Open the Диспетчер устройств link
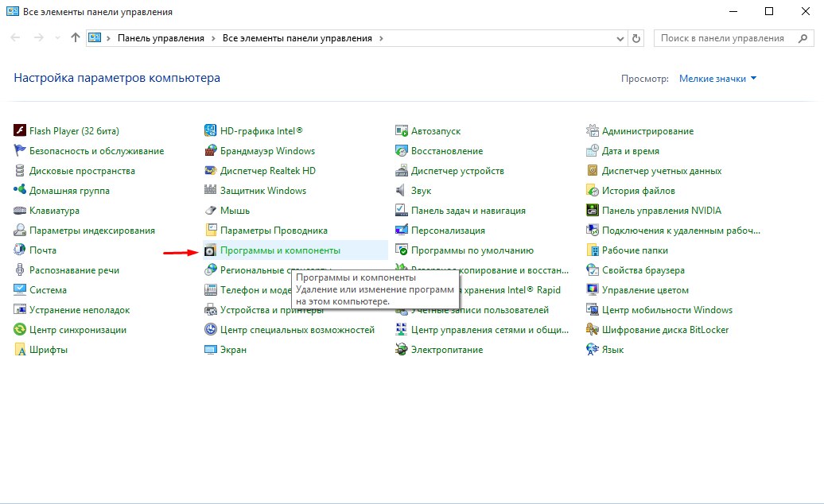The width and height of the screenshot is (824, 504). coord(457,171)
